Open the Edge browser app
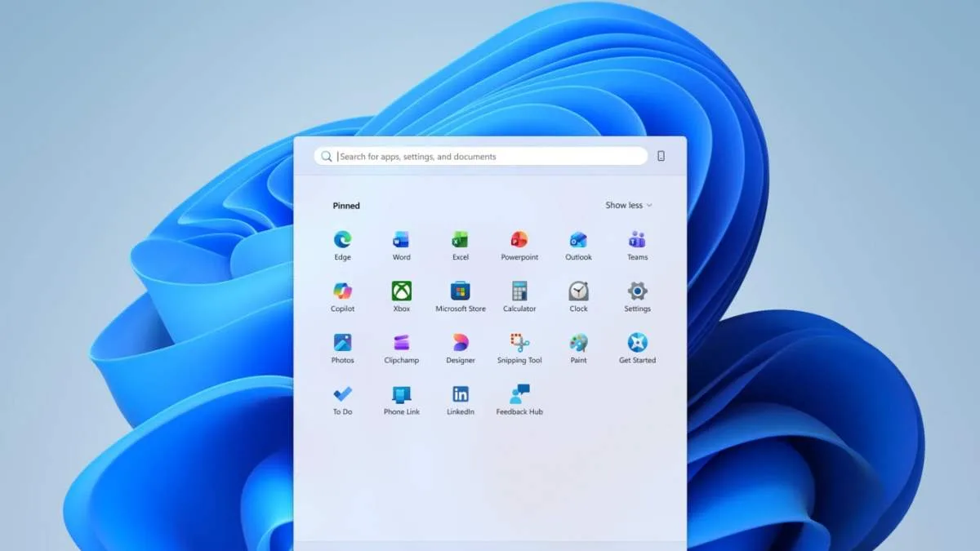 tap(342, 246)
